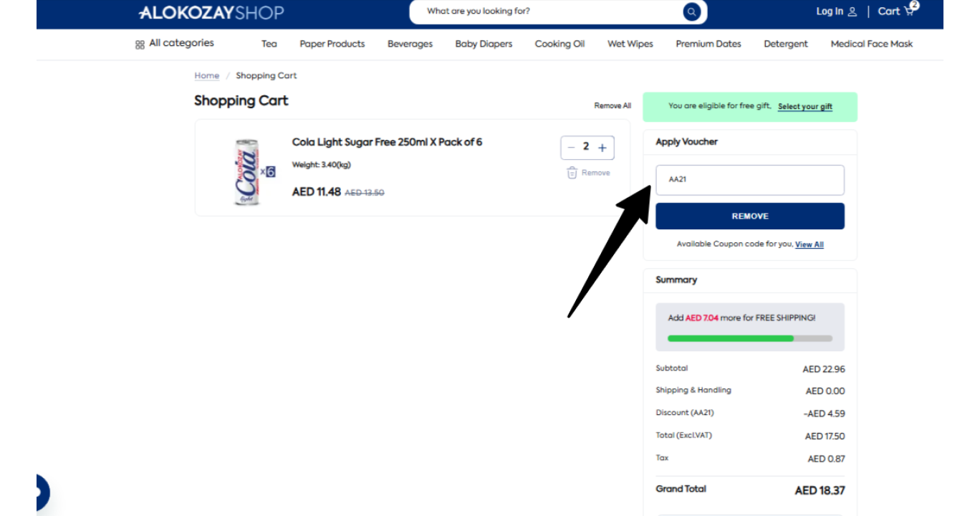
Task: Click the Weight: 3.40(kg) text
Action: point(322,165)
